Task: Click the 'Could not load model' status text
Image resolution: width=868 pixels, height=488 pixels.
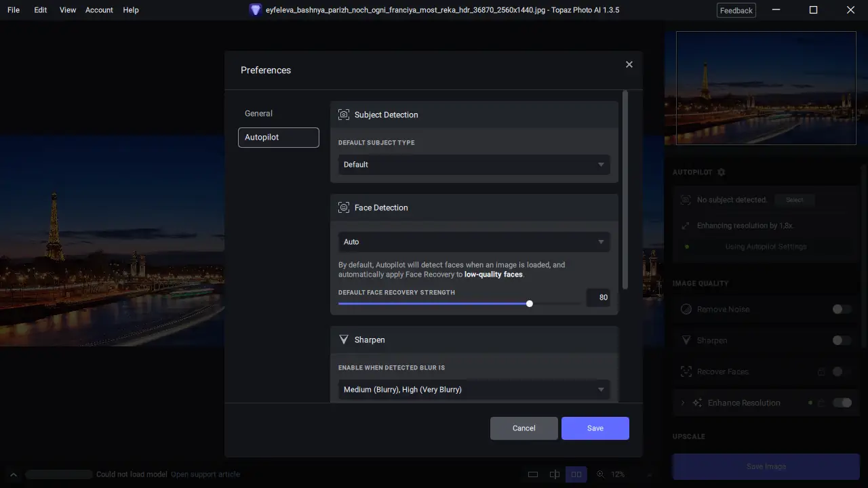Action: tap(132, 474)
